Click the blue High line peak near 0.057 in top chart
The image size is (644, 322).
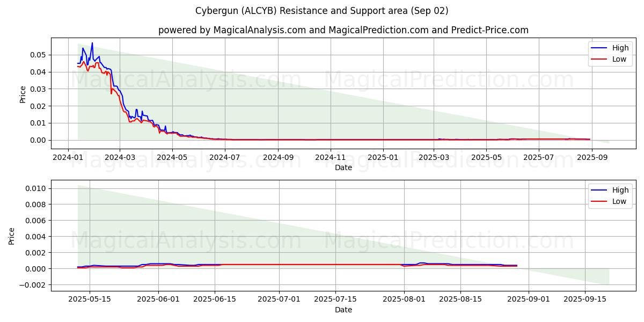click(x=92, y=43)
